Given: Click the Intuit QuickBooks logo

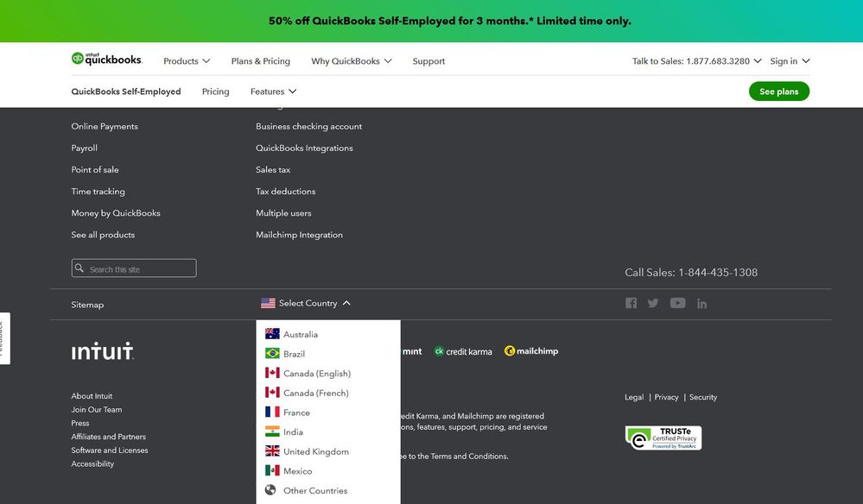Looking at the screenshot, I should click(107, 59).
